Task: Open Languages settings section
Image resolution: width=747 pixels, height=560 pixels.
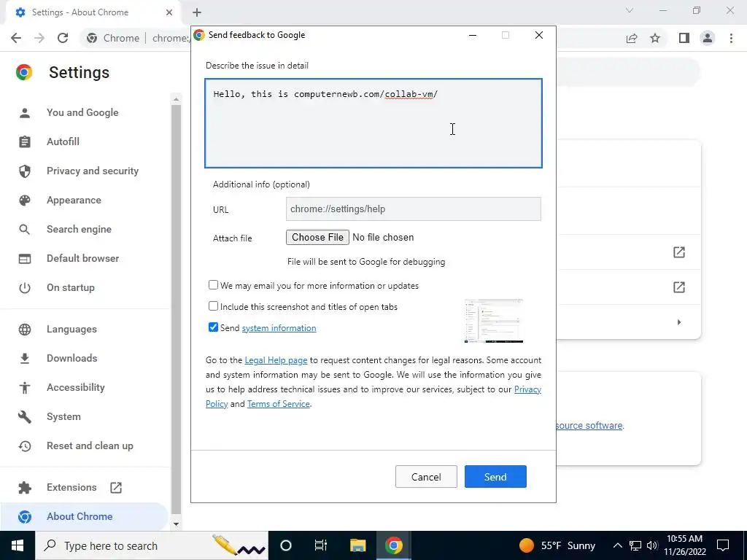Action: pyautogui.click(x=71, y=329)
